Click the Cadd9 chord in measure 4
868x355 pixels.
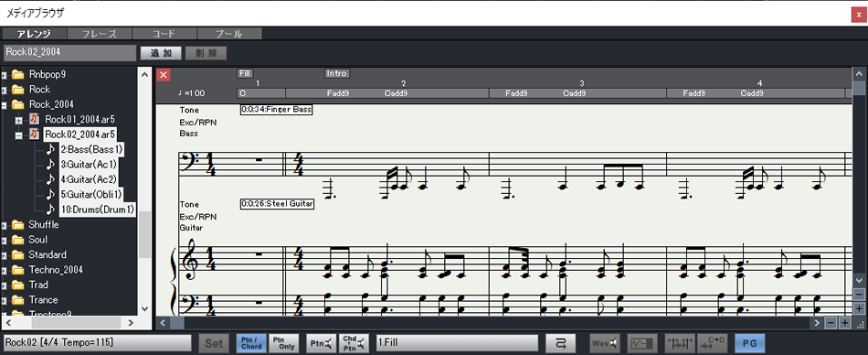click(x=752, y=93)
